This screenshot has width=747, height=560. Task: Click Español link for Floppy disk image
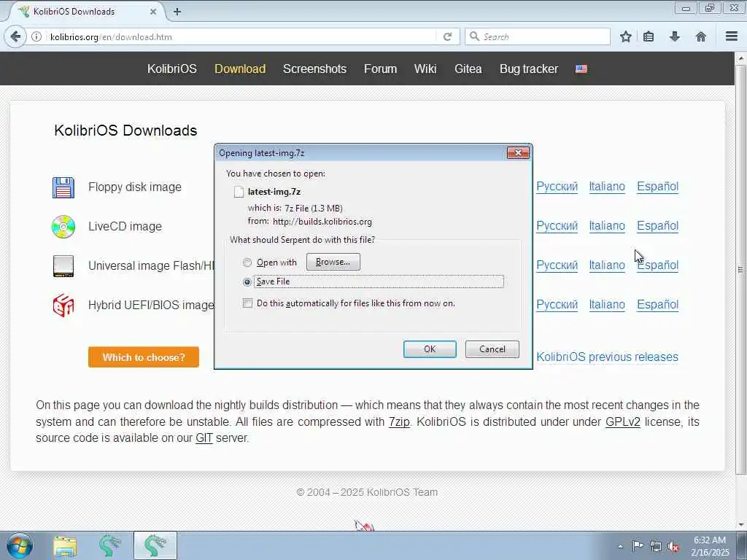tap(657, 187)
